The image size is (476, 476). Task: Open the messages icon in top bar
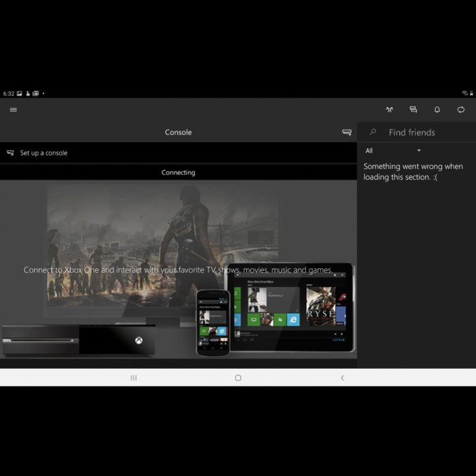(413, 110)
